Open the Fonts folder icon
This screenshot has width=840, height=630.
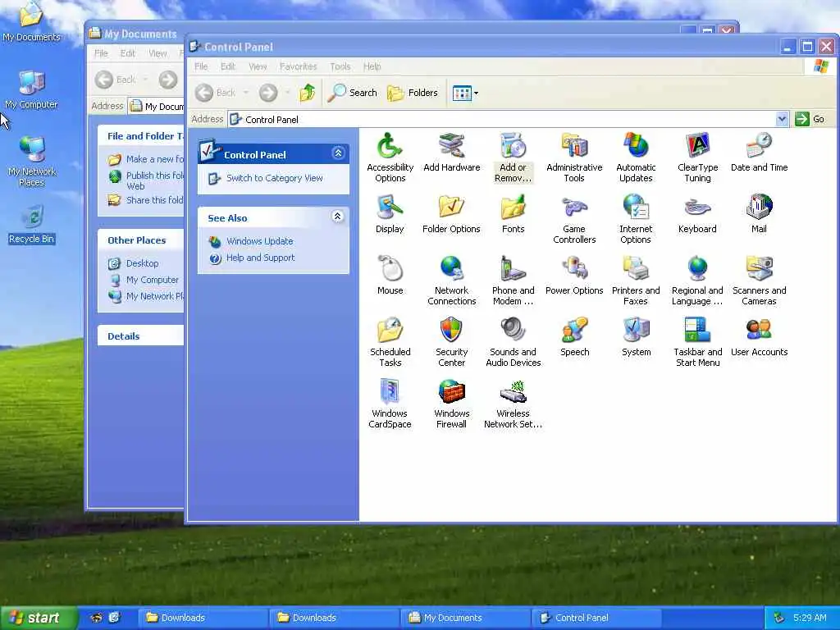[513, 214]
